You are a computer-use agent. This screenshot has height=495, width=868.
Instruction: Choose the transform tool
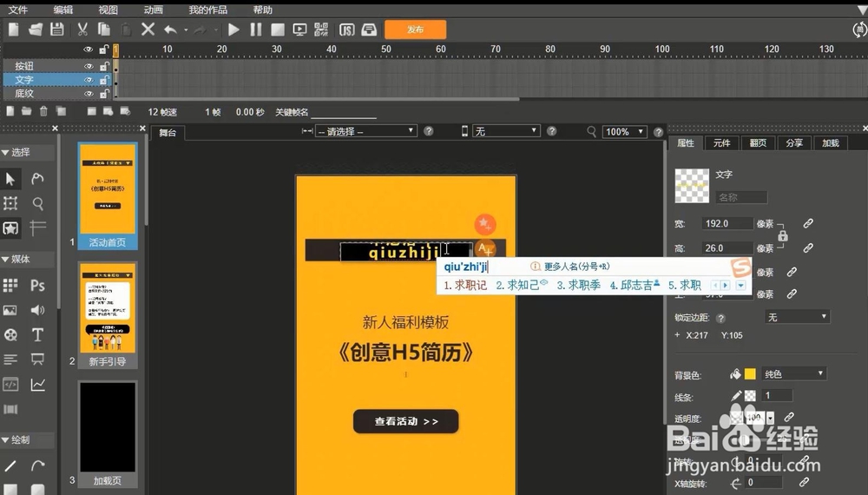(x=10, y=203)
